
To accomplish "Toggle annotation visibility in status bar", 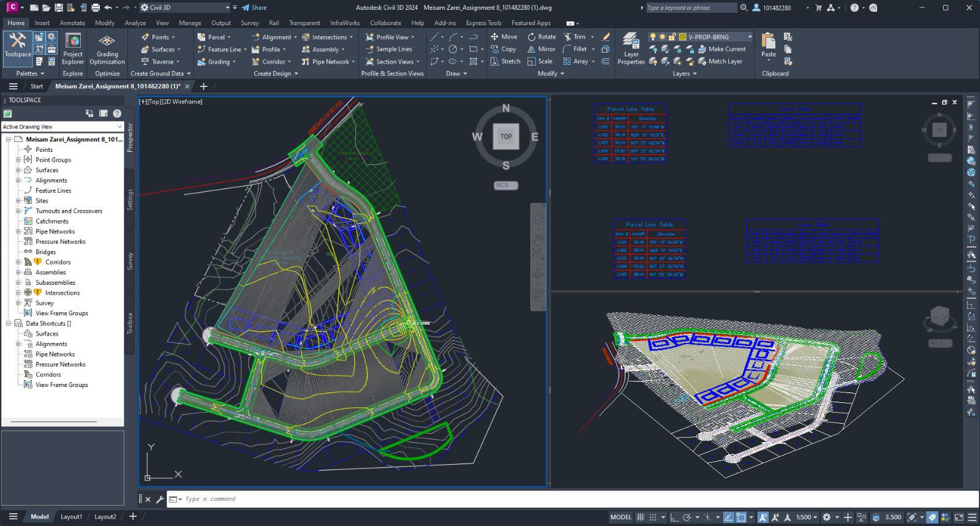I will tap(763, 517).
